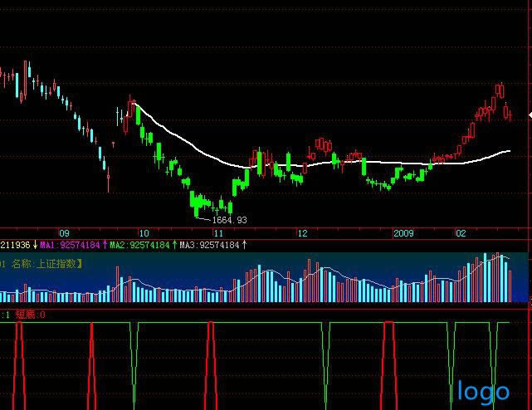
Task: Click the 09 month marker on timeline
Action: tap(64, 234)
